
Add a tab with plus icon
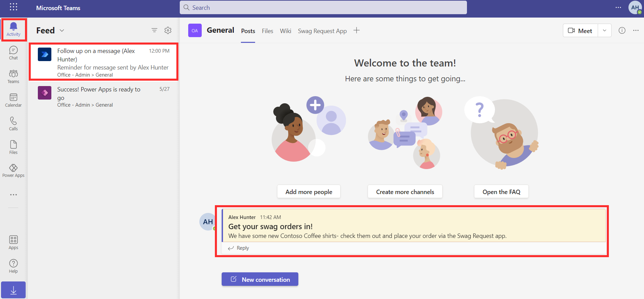(x=356, y=30)
